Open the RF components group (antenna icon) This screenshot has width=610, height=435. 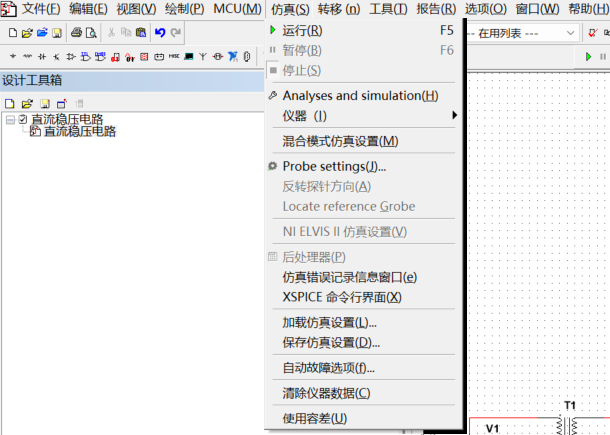(x=203, y=57)
